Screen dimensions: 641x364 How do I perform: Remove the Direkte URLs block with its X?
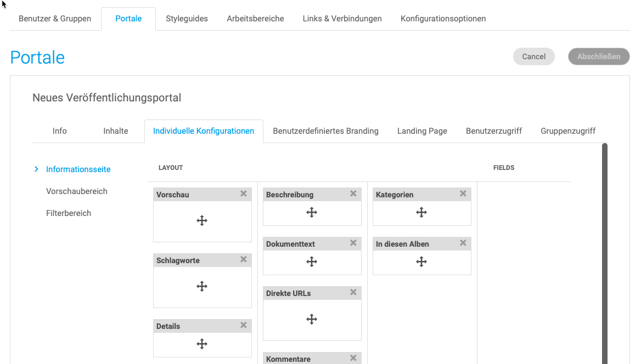point(353,293)
